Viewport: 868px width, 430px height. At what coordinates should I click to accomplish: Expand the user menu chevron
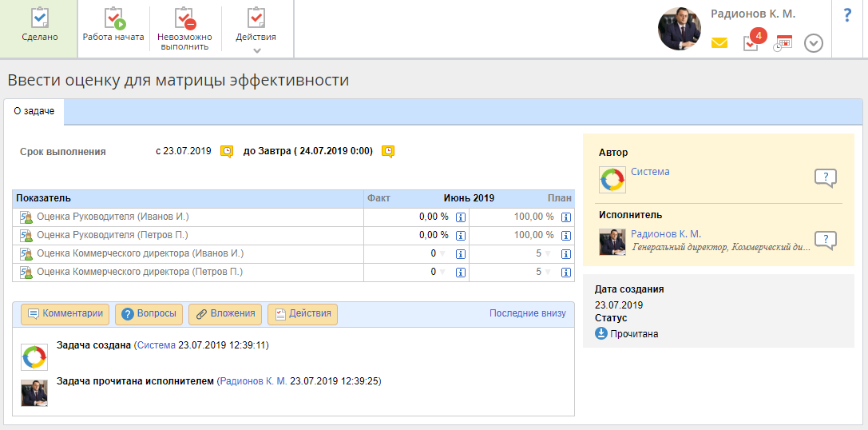(x=813, y=43)
